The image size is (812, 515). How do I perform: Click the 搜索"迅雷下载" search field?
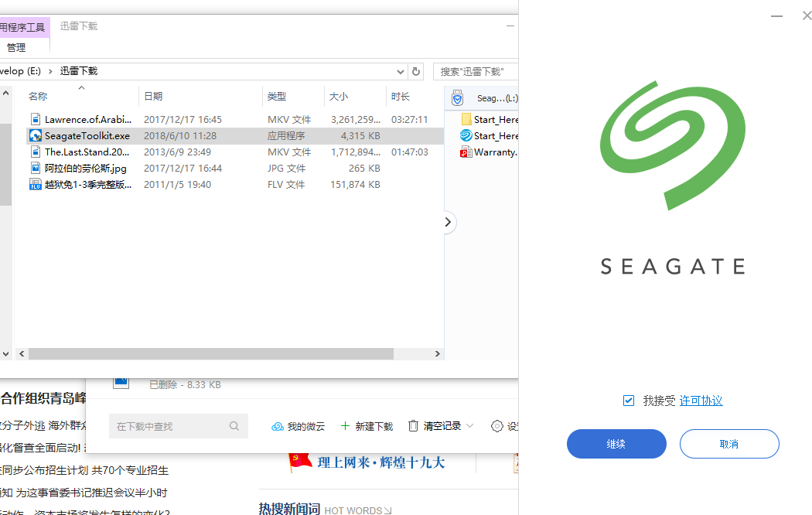tap(475, 71)
